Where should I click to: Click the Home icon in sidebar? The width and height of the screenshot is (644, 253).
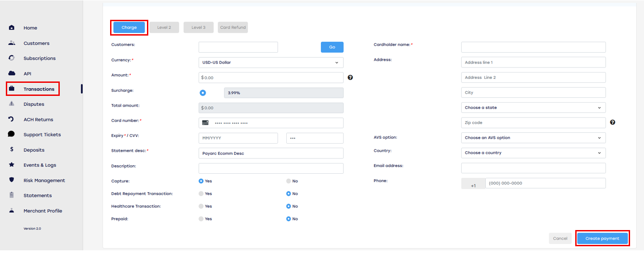(x=12, y=28)
